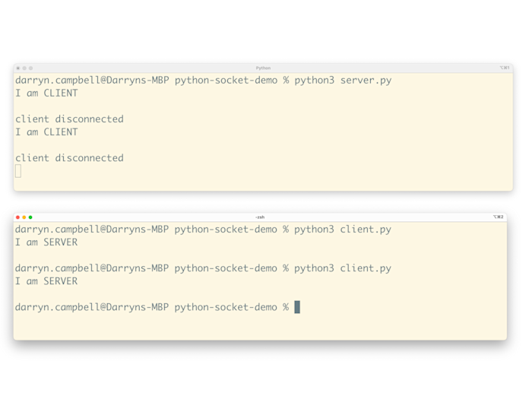The height and width of the screenshot is (418, 532).
Task: Click the last 'client disconnected' line
Action: 70,158
